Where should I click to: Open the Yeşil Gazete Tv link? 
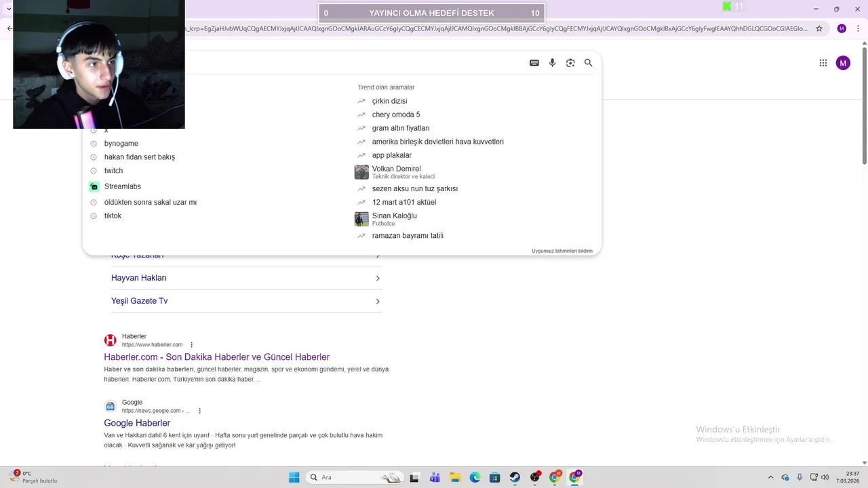[139, 301]
